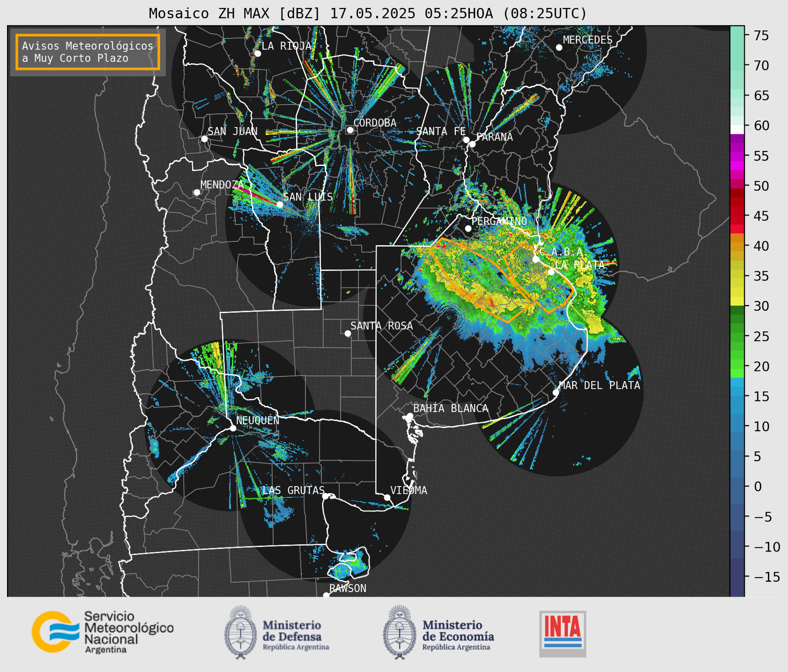Image resolution: width=788 pixels, height=672 pixels.
Task: Click the MAR DEL PLATA city label
Action: [x=599, y=386]
